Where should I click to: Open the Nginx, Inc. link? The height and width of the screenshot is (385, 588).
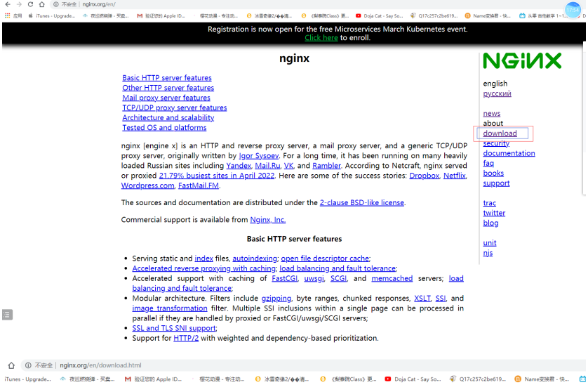click(268, 219)
